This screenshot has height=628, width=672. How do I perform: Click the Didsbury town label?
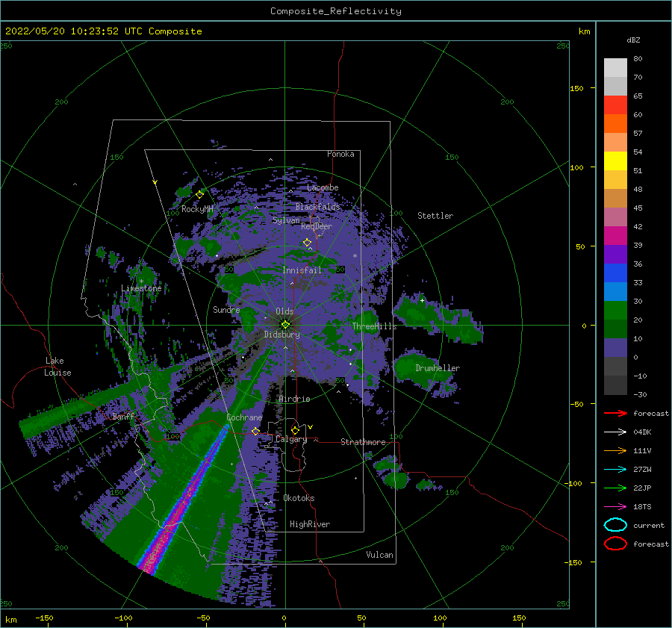(x=282, y=335)
